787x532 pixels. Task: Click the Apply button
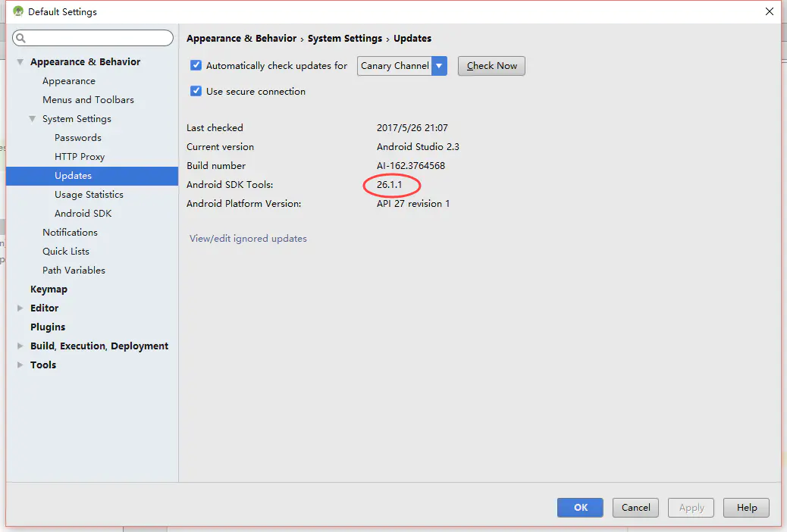pyautogui.click(x=691, y=508)
